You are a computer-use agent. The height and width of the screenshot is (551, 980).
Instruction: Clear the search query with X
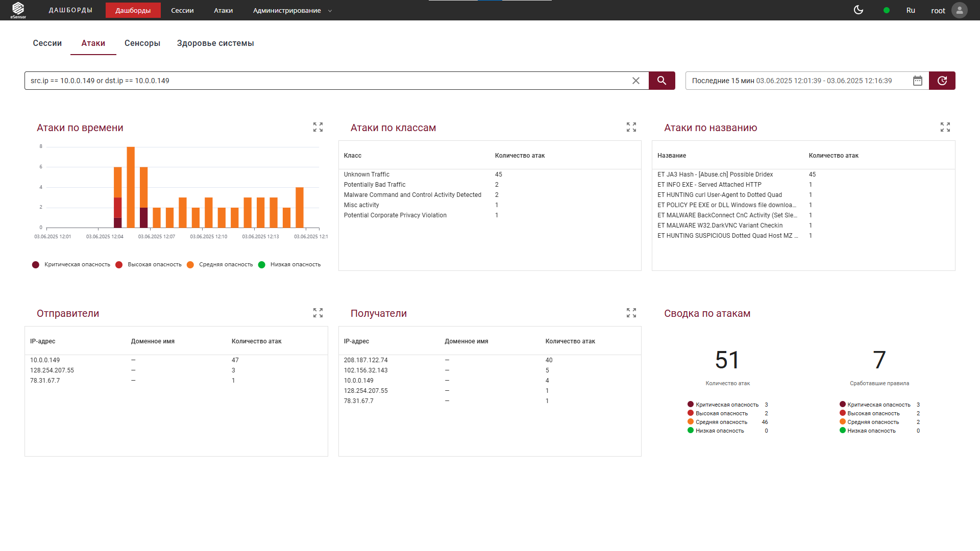coord(636,81)
